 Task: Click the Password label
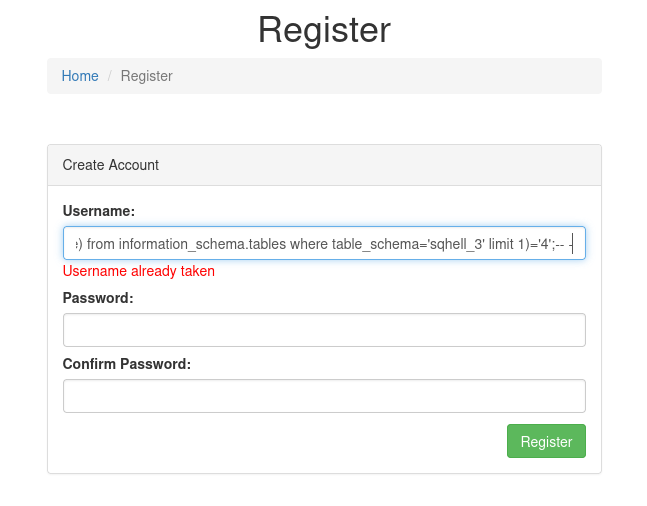tap(98, 298)
